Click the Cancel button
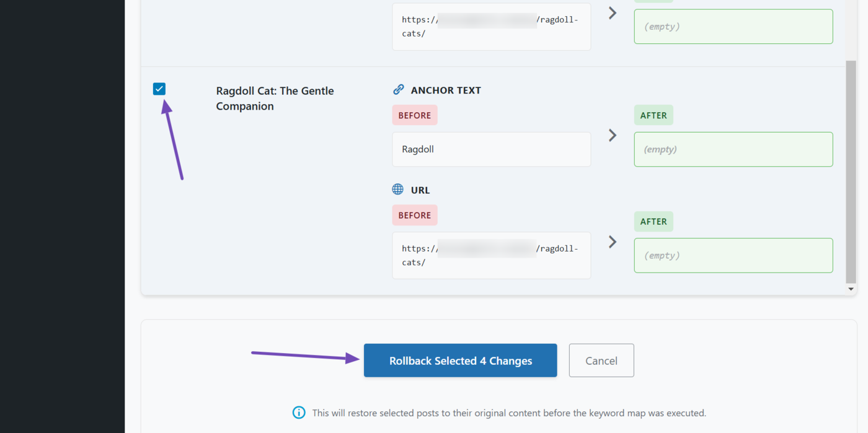Viewport: 868px width, 433px height. pyautogui.click(x=601, y=360)
